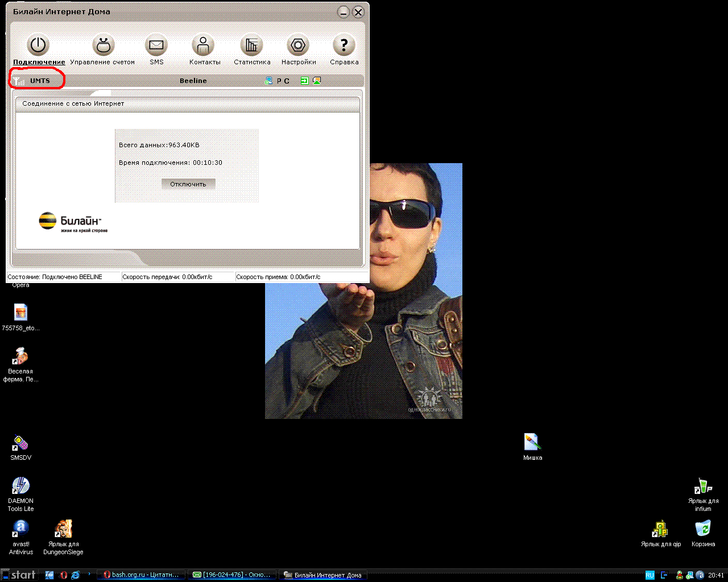This screenshot has width=728, height=582.
Task: Select the Мишка desktop file icon
Action: pyautogui.click(x=532, y=442)
